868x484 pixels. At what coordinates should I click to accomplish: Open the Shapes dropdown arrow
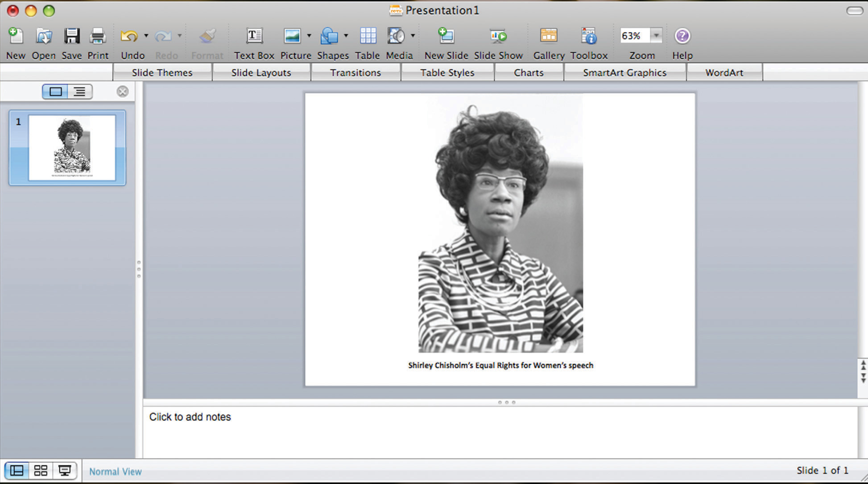click(x=346, y=36)
